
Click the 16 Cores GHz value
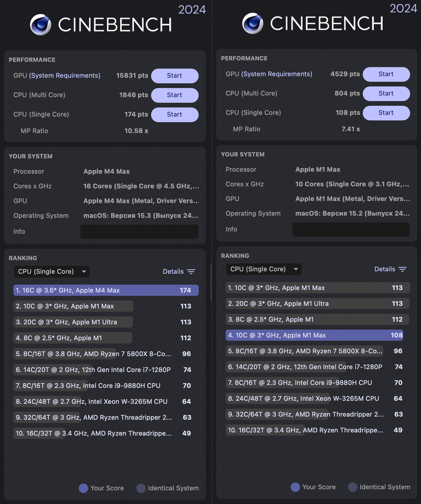pyautogui.click(x=141, y=186)
